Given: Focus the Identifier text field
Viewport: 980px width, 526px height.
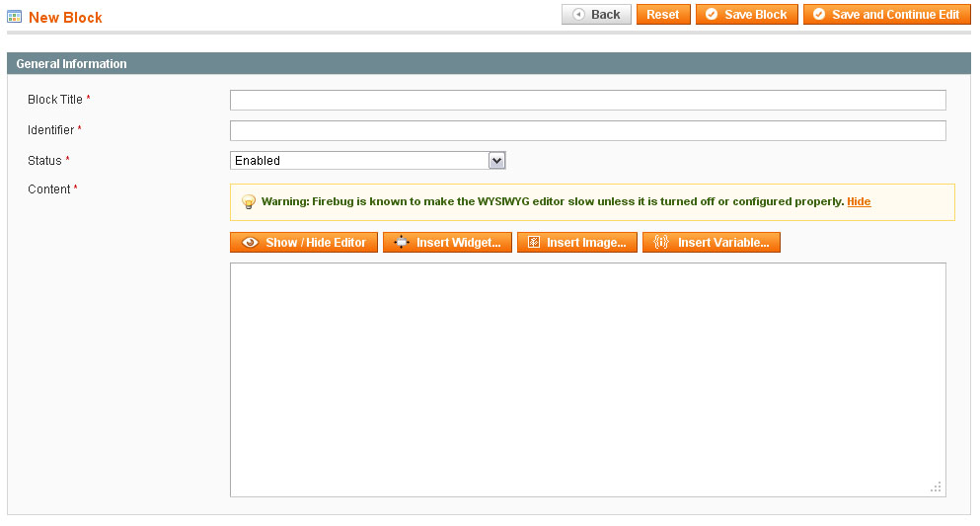Looking at the screenshot, I should click(587, 130).
